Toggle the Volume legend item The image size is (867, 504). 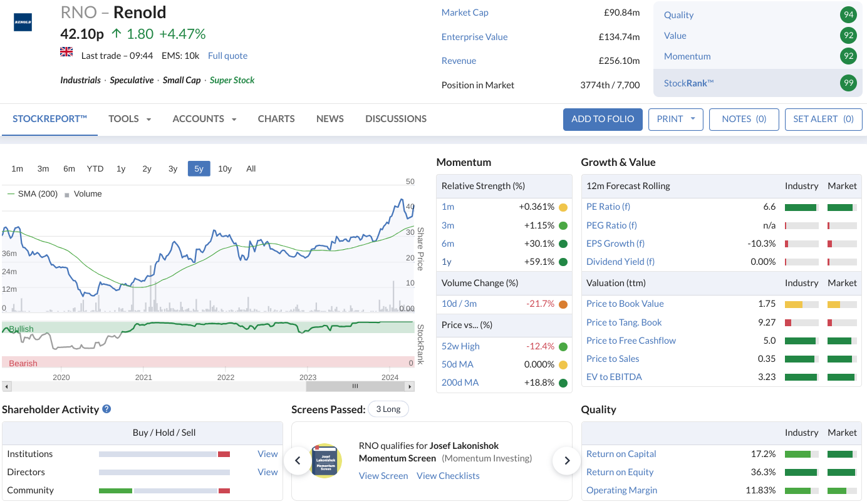[83, 194]
